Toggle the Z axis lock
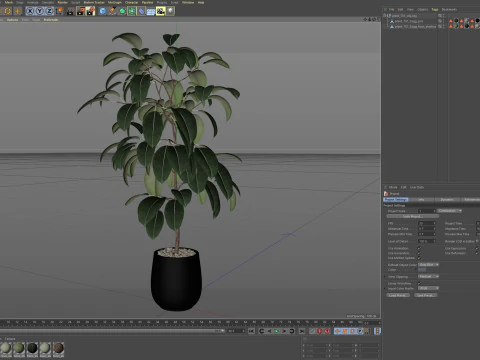 click(49, 11)
